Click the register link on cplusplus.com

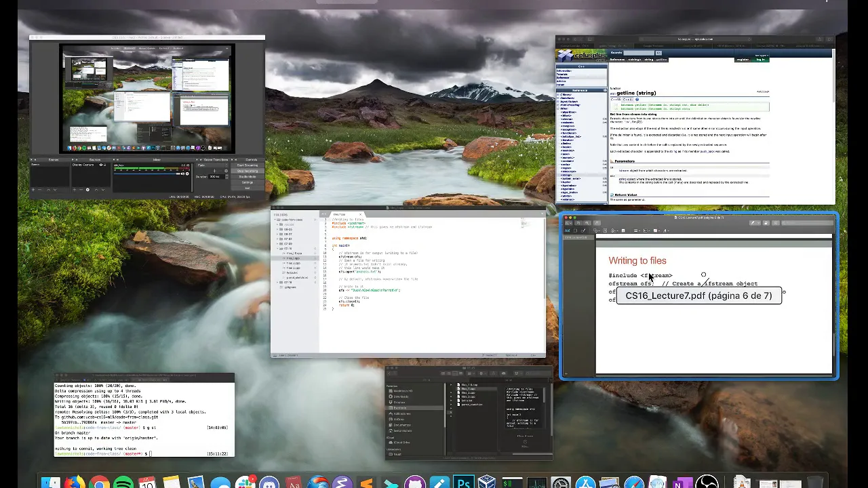pyautogui.click(x=743, y=60)
